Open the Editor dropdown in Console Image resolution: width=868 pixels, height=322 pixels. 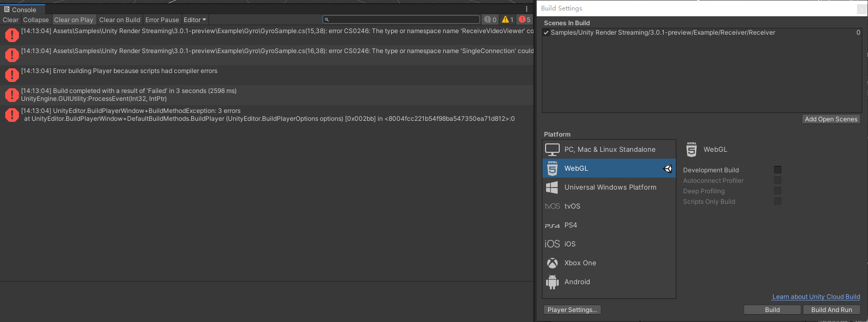(195, 20)
